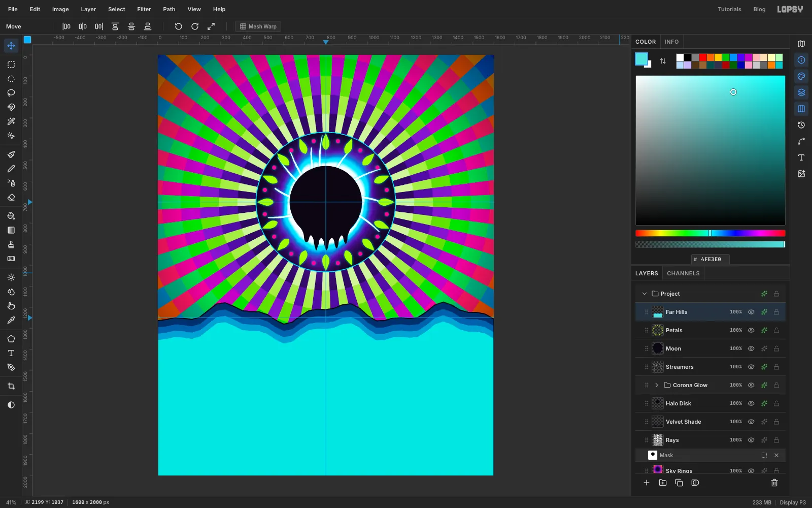Switch to the Info tab
The image size is (812, 508).
(x=671, y=42)
